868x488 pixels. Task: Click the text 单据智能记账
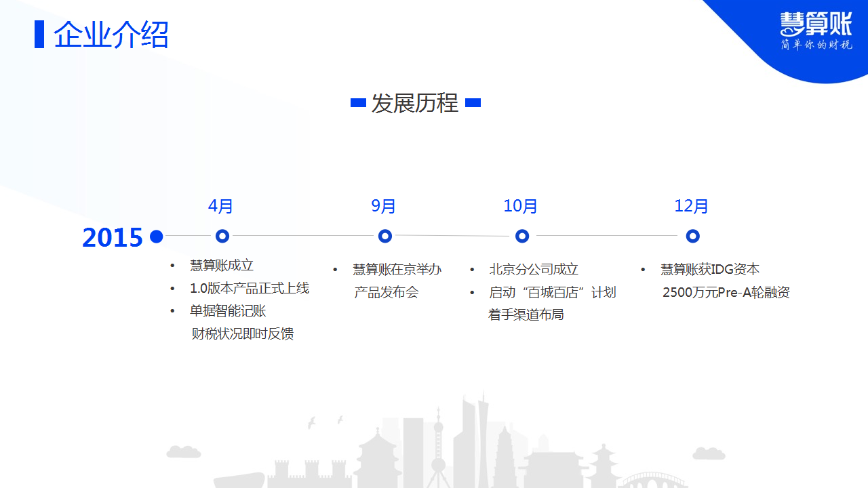coord(228,311)
